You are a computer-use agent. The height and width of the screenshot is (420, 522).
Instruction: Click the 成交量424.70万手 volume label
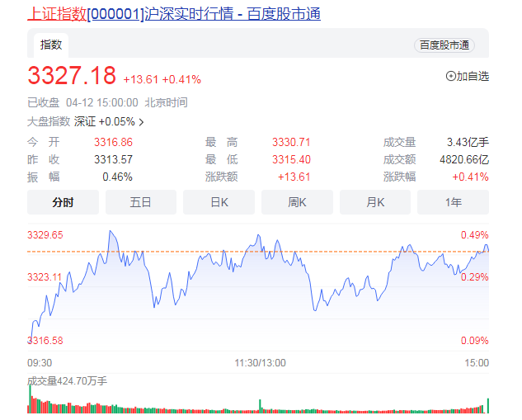pyautogui.click(x=67, y=381)
